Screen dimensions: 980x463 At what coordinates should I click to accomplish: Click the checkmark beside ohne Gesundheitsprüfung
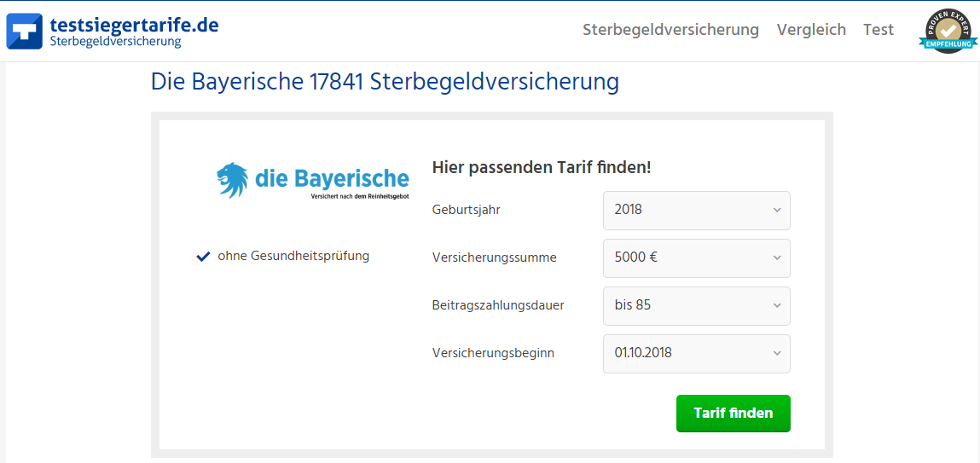203,256
